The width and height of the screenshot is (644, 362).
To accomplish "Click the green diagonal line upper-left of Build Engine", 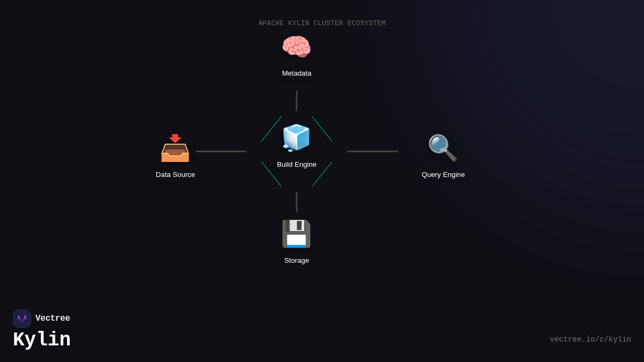I will click(x=271, y=129).
